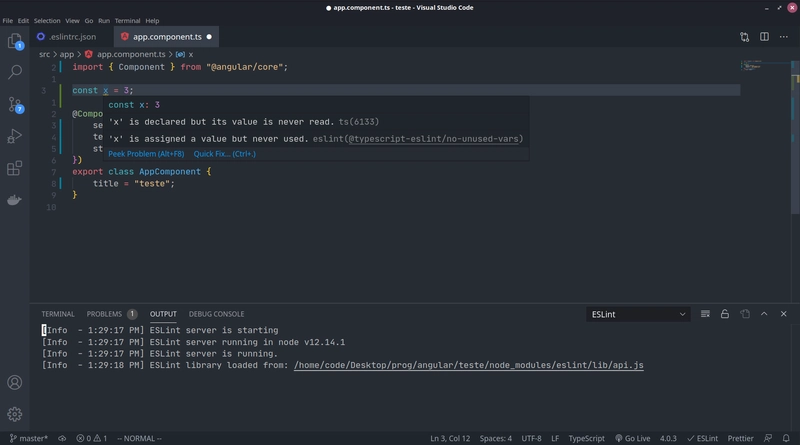Click Peek Problem link in hover
Image resolution: width=800 pixels, height=445 pixels.
pos(146,154)
